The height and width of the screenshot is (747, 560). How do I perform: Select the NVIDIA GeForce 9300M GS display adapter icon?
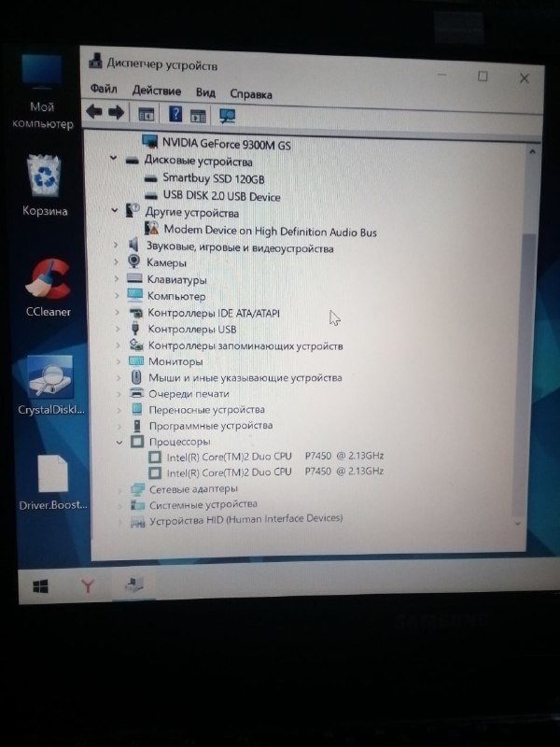click(x=150, y=142)
